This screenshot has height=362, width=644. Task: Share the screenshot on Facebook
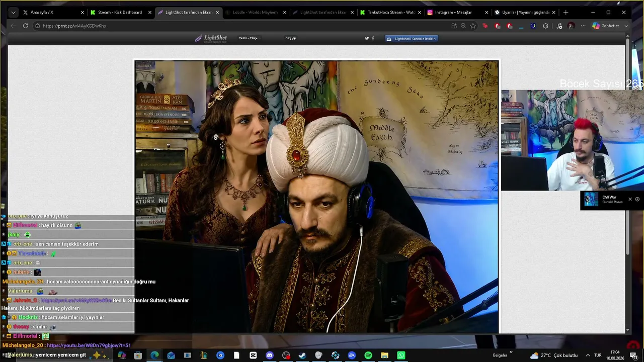click(373, 38)
